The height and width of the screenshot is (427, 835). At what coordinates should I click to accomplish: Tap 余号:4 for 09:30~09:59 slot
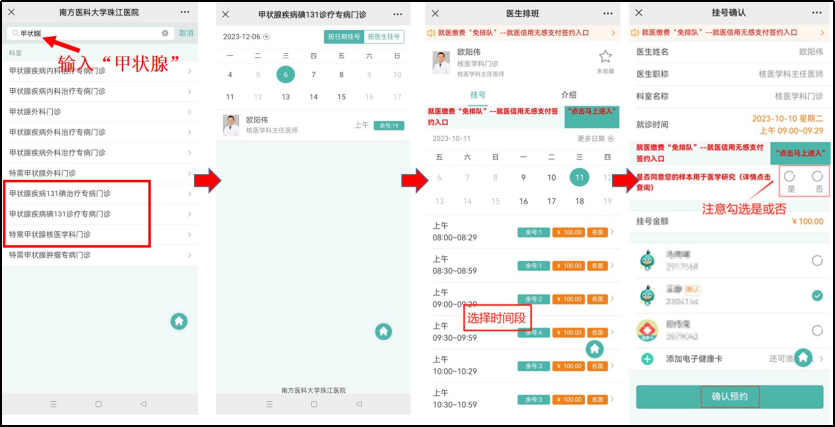click(x=534, y=333)
